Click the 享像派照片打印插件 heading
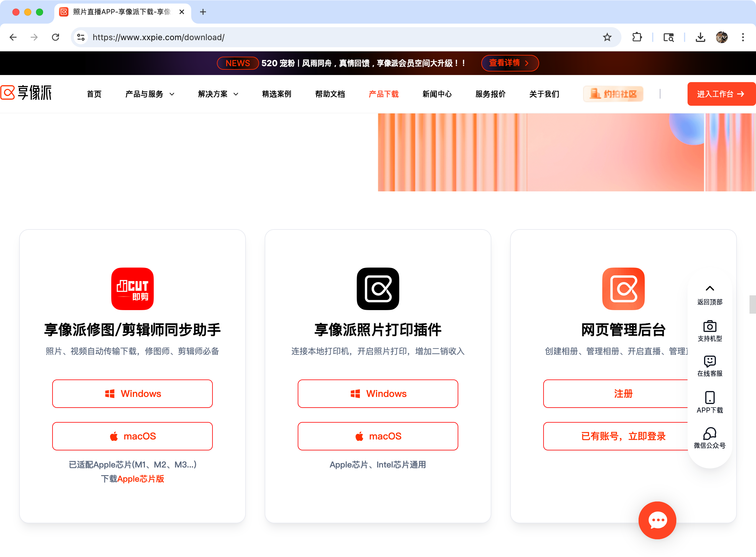Image resolution: width=756 pixels, height=557 pixels. [x=378, y=329]
